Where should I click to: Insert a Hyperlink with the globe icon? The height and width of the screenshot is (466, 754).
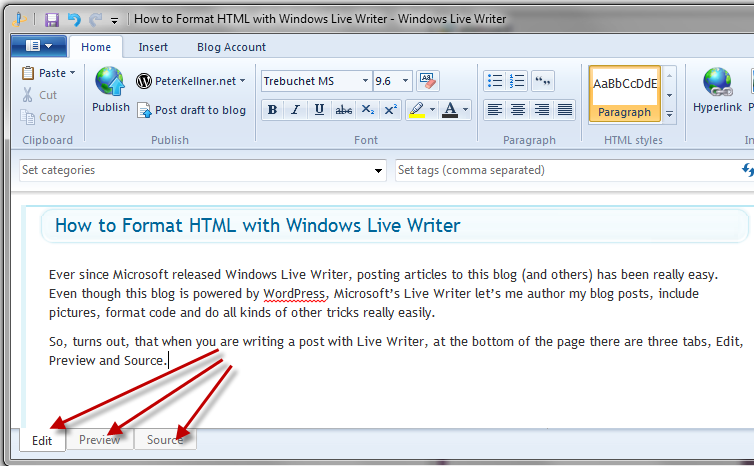click(717, 89)
